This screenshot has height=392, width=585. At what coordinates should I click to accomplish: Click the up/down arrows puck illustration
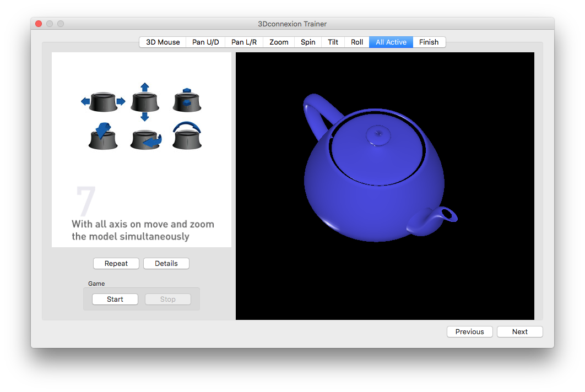144,102
